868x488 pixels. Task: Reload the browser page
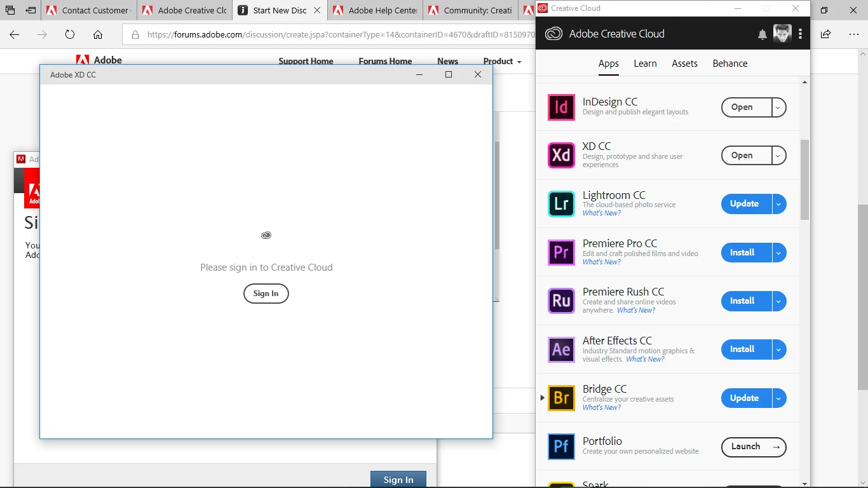pyautogui.click(x=70, y=34)
